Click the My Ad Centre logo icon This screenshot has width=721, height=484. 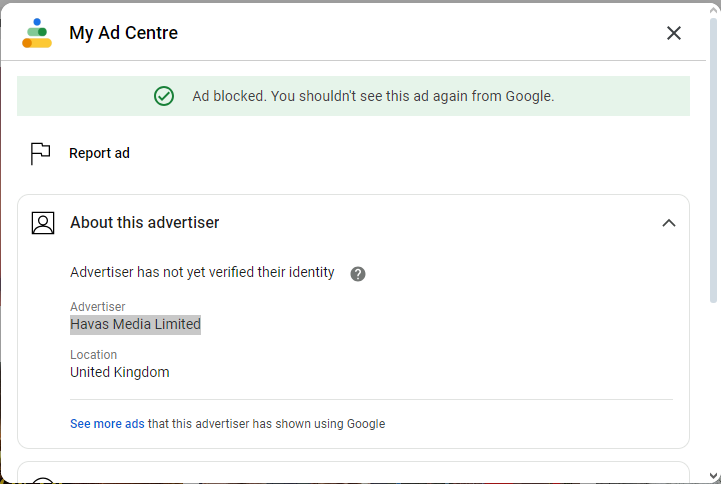click(37, 33)
